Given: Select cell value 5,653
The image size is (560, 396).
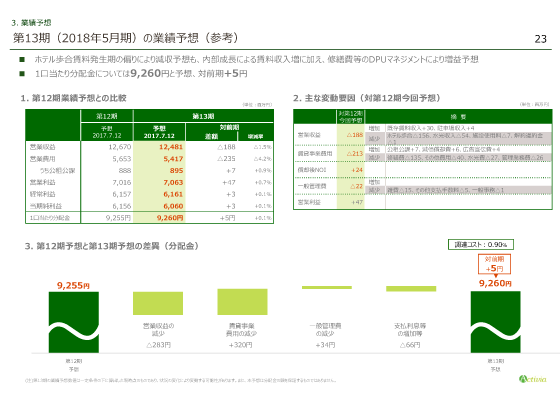Looking at the screenshot, I should point(122,159).
